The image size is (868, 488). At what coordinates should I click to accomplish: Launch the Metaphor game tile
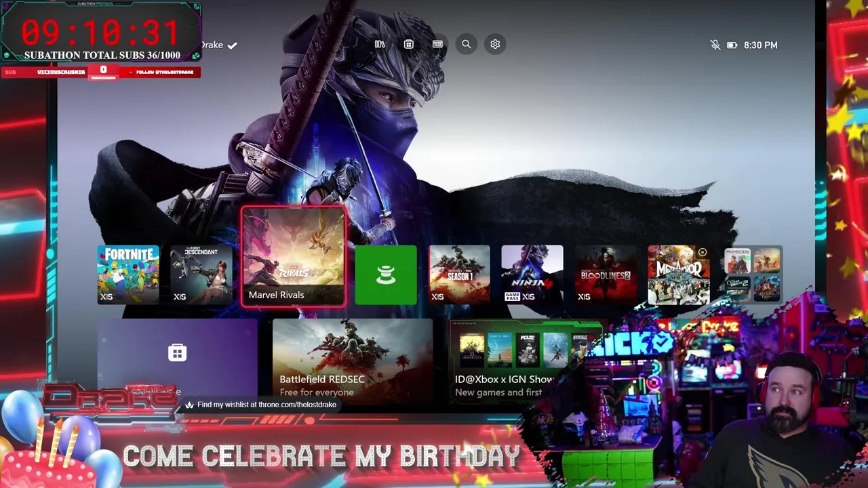click(679, 274)
